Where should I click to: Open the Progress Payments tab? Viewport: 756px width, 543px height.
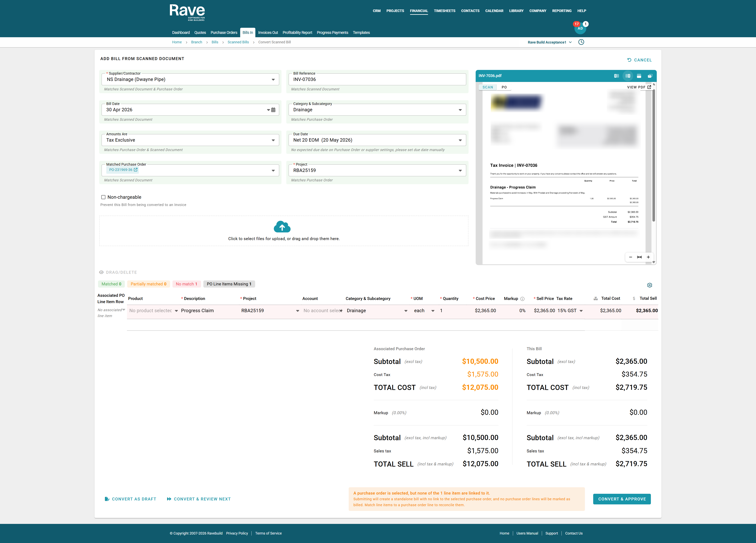pos(332,33)
